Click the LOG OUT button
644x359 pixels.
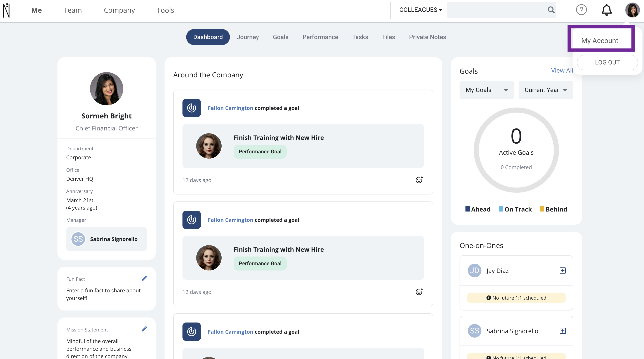click(x=607, y=62)
